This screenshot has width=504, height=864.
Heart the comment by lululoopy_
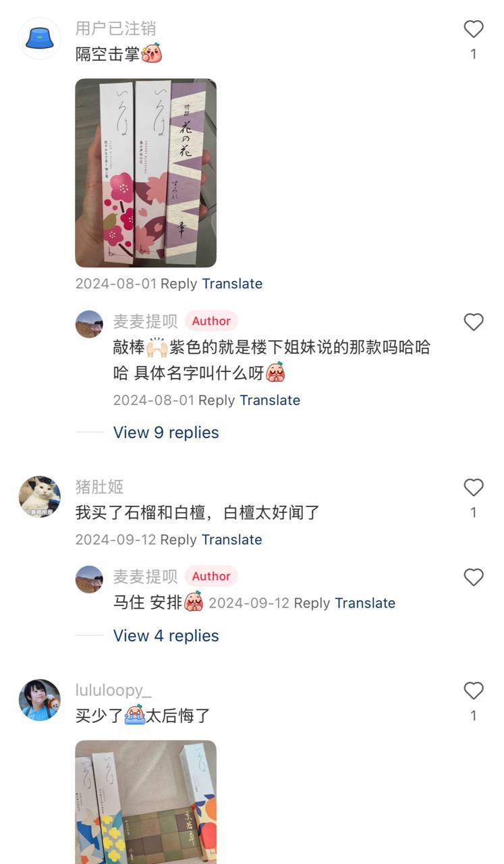pyautogui.click(x=474, y=691)
